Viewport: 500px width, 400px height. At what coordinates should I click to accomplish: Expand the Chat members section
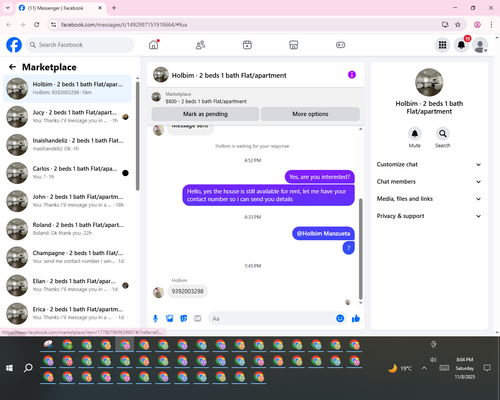pos(429,182)
